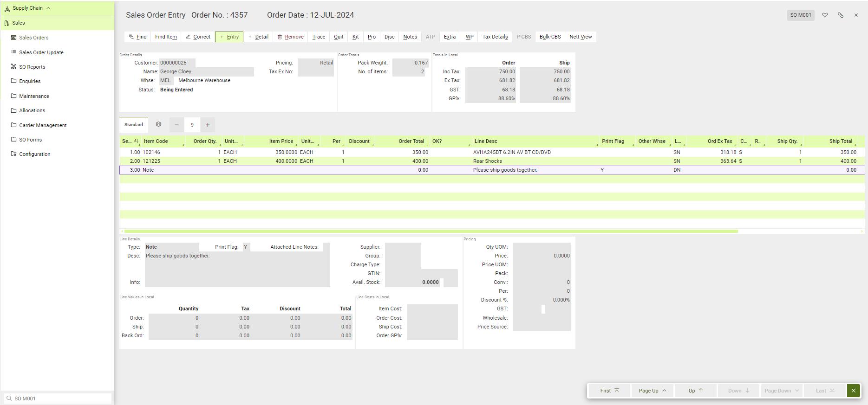Image resolution: width=868 pixels, height=405 pixels.
Task: Click the link attachment icon in header
Action: (x=841, y=15)
